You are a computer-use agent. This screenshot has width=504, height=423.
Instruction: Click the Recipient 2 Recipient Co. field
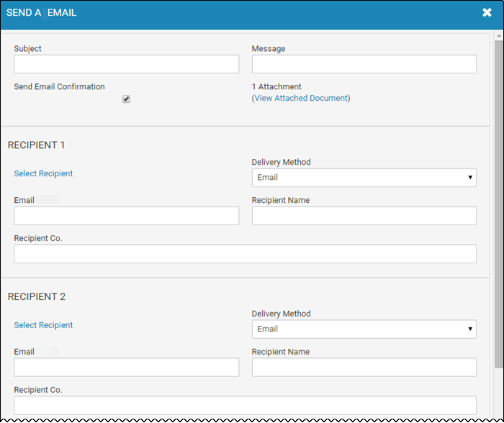(x=245, y=405)
